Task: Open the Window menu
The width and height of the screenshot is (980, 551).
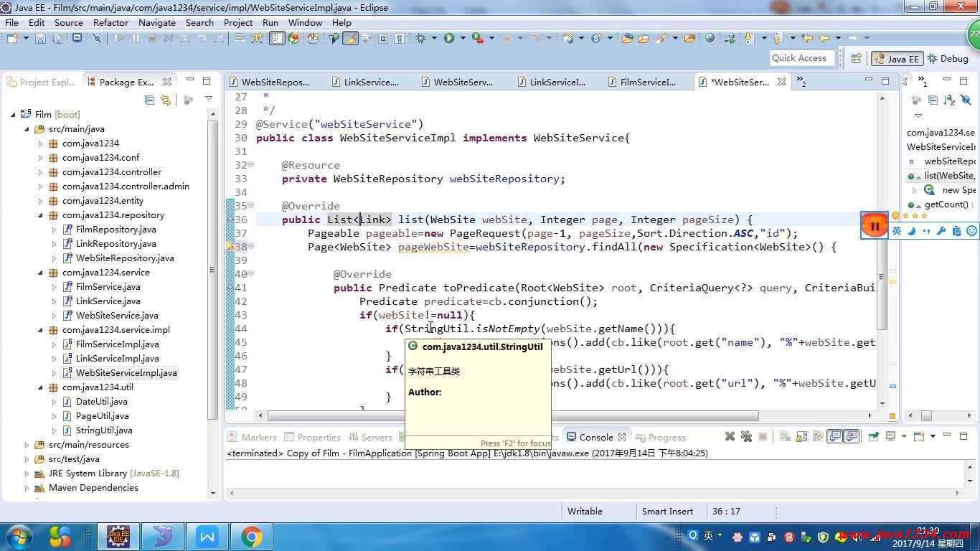Action: coord(305,22)
